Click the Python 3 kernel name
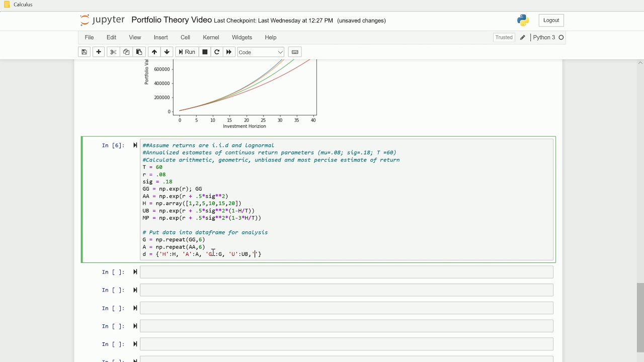Viewport: 644px width, 362px height. click(544, 37)
